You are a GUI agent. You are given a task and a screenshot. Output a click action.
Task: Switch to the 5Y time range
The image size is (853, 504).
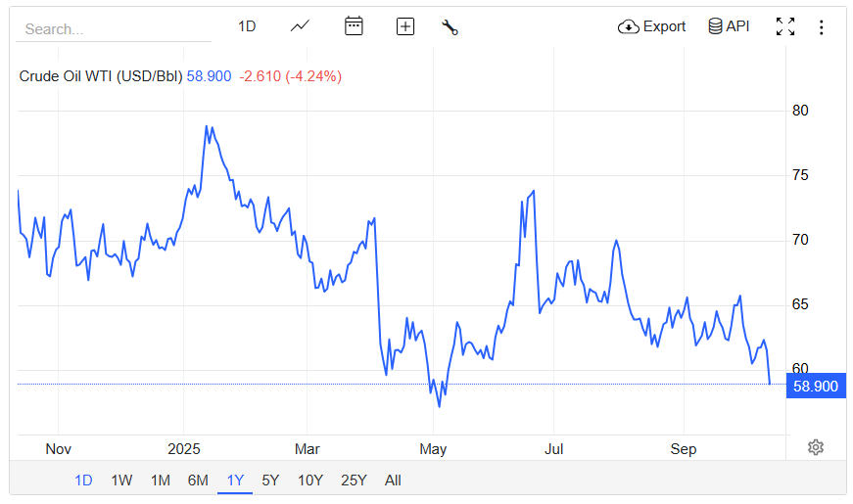(270, 480)
